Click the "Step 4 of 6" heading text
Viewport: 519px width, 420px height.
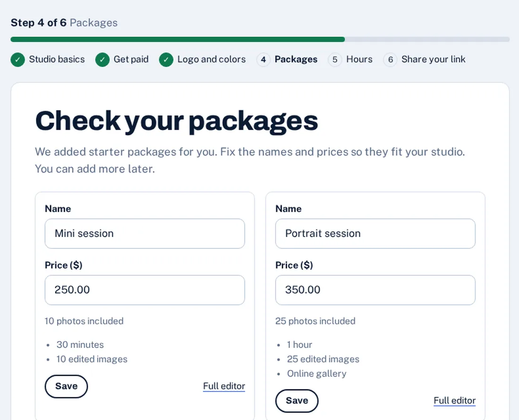click(x=38, y=23)
